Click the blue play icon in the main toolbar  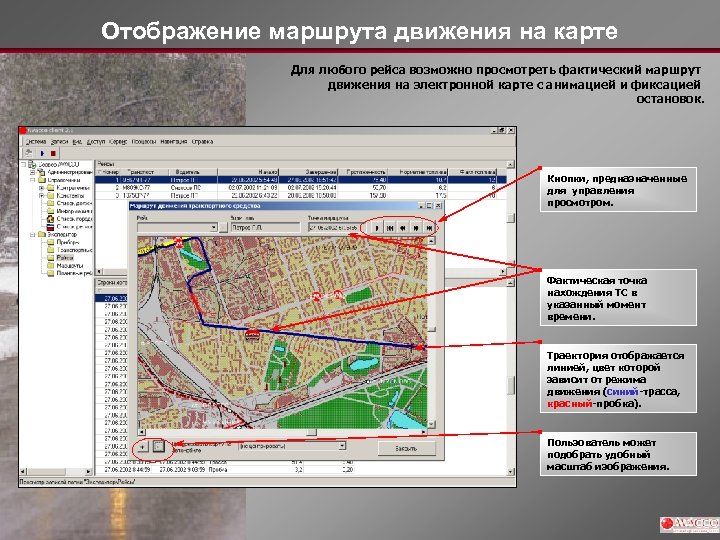point(42,153)
